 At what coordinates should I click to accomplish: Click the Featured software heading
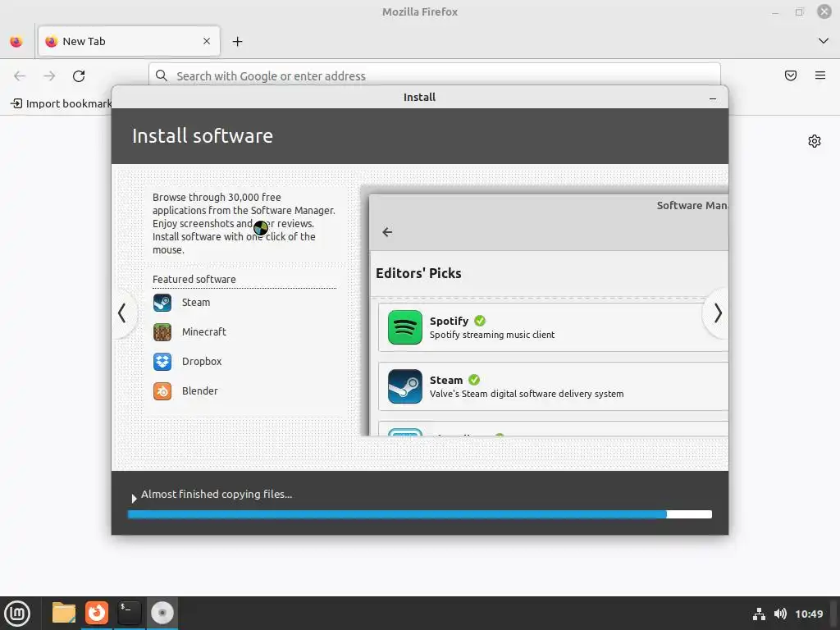[x=194, y=279]
